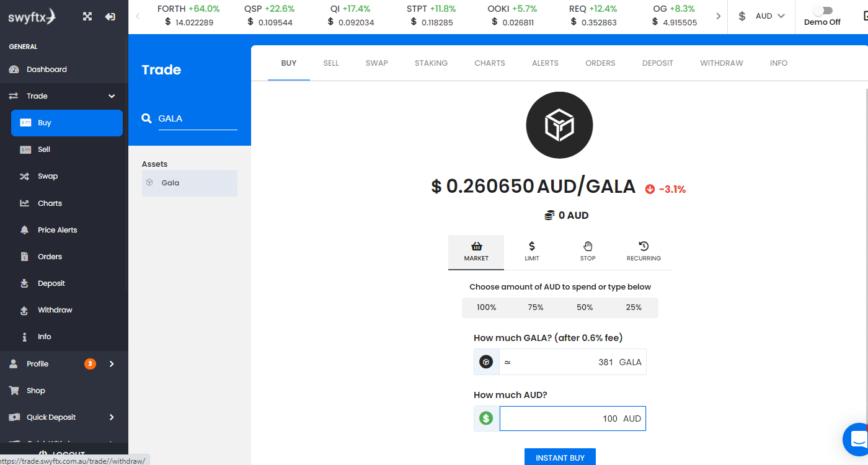Select the MARKET order type
Image resolution: width=868 pixels, height=465 pixels.
pyautogui.click(x=476, y=252)
